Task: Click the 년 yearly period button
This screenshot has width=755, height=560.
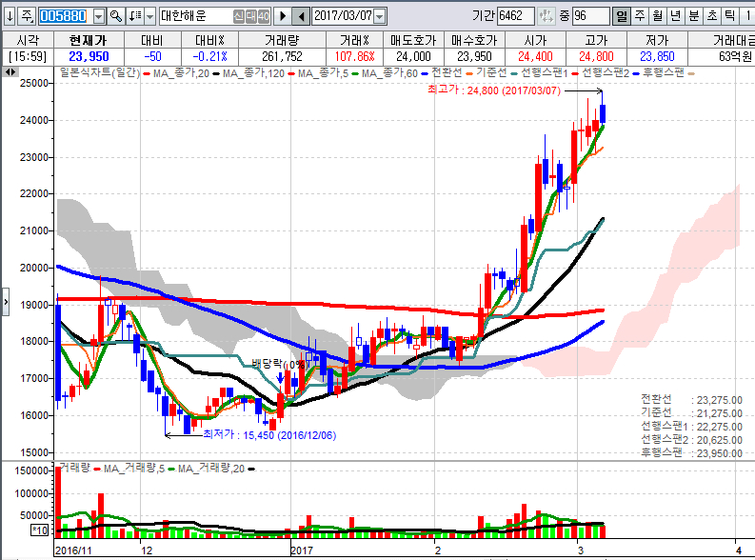Action: coord(675,16)
